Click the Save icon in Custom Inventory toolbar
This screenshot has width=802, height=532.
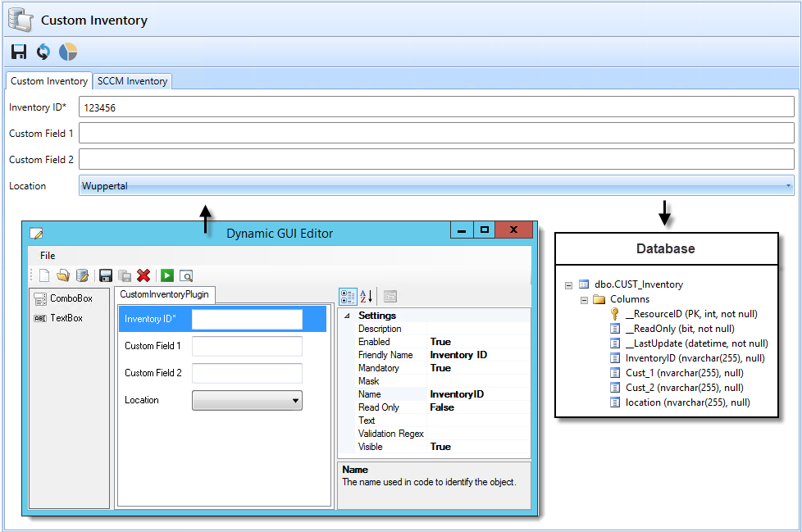(19, 52)
